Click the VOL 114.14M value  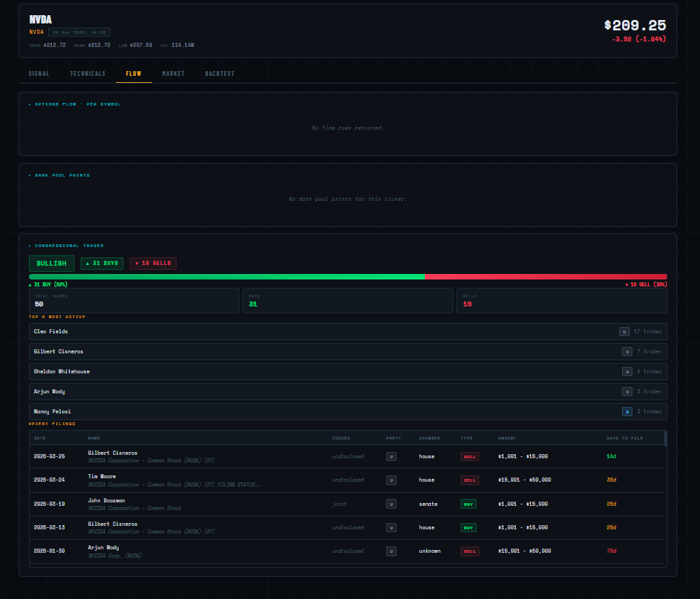click(x=177, y=45)
